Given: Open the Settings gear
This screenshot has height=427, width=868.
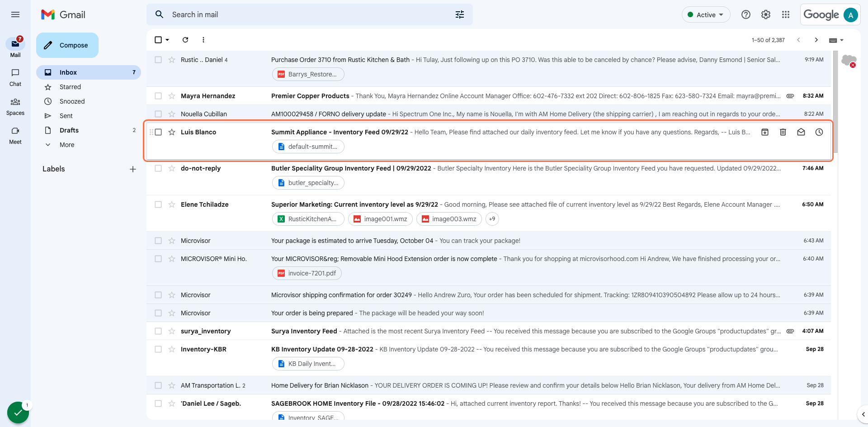Looking at the screenshot, I should point(766,14).
